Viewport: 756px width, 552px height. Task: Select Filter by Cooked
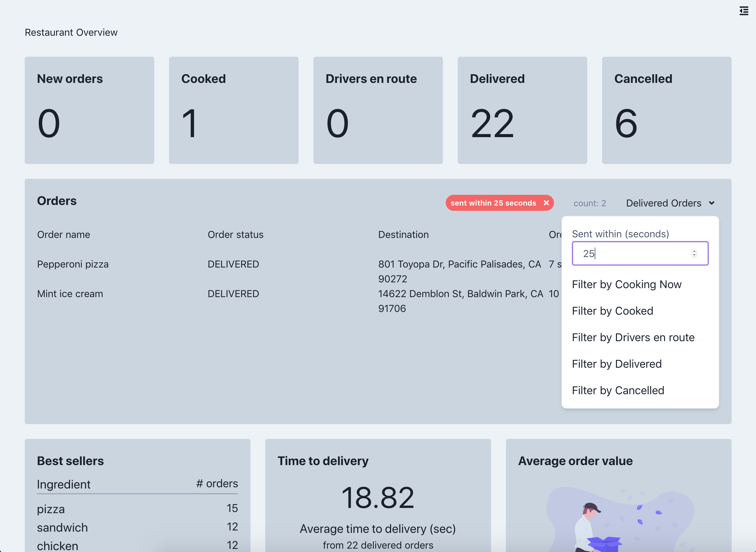[x=613, y=311]
